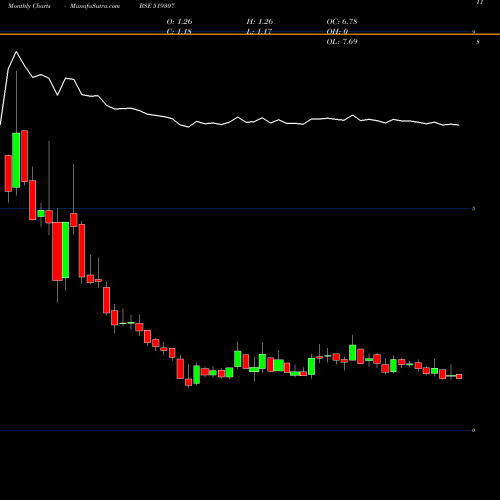The image size is (500, 500).
Task: Click the 0 price axis label
Action: 473,430
